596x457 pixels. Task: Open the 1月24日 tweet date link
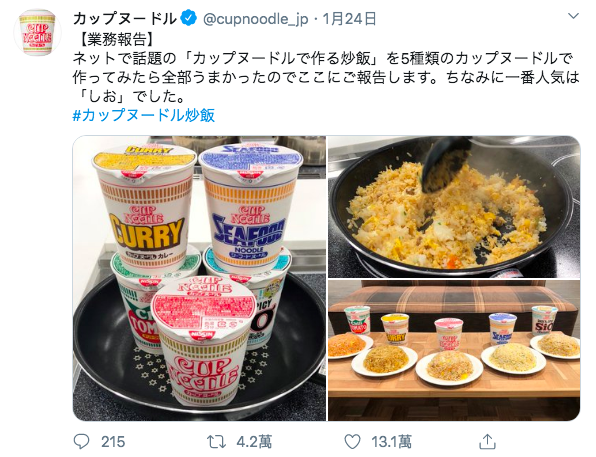(349, 19)
